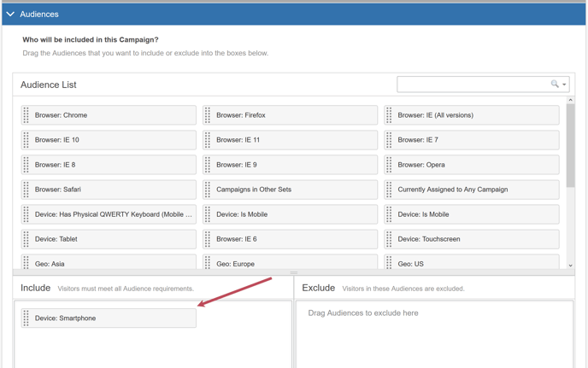The image size is (588, 368).
Task: Click the drag handle of Browser: IE 8
Action: [x=26, y=165]
